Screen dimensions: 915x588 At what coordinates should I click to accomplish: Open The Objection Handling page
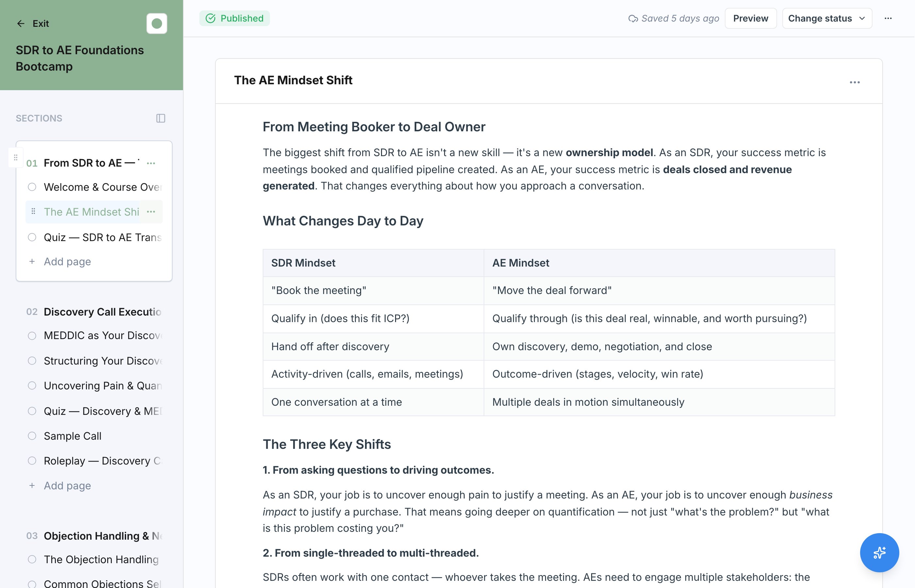point(101,560)
